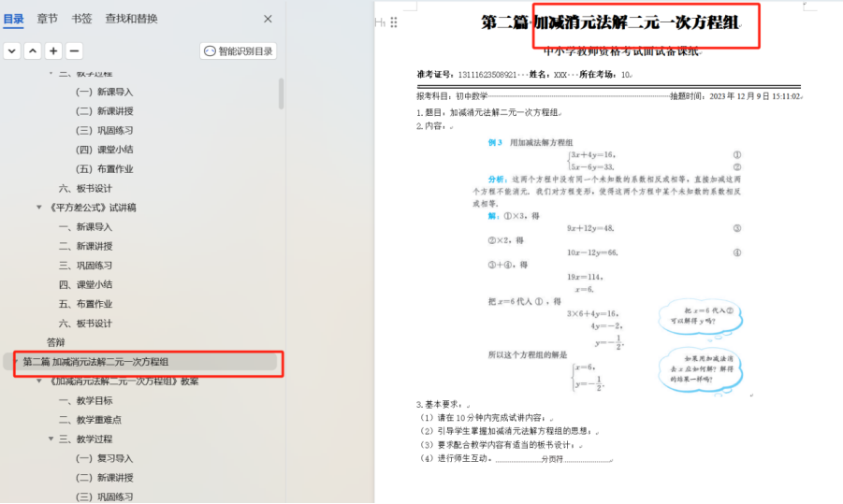Close the navigation pane with the X icon
The width and height of the screenshot is (843, 504).
268,19
